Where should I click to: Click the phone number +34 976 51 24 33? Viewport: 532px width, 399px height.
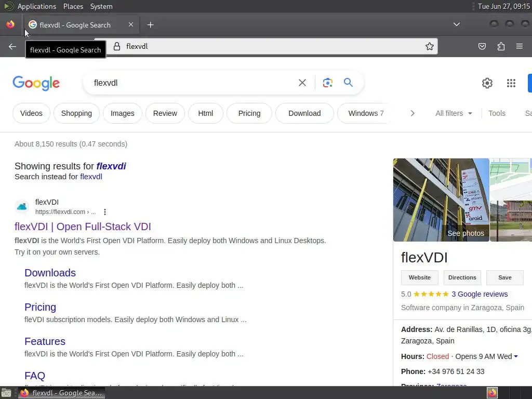[456, 371]
